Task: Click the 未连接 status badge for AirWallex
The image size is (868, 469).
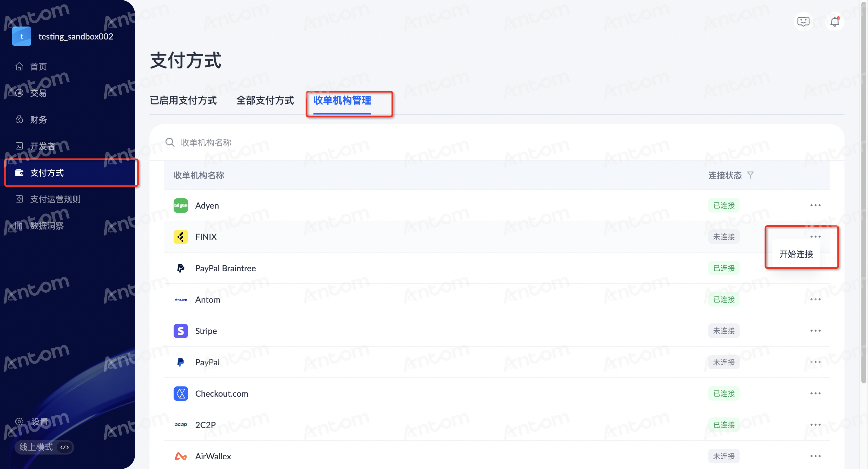Action: click(724, 456)
